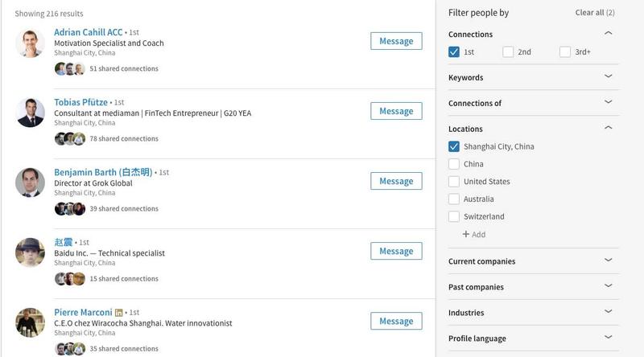Click shared connection avatars under Benjamin Barth
This screenshot has width=644, height=357.
point(69,209)
